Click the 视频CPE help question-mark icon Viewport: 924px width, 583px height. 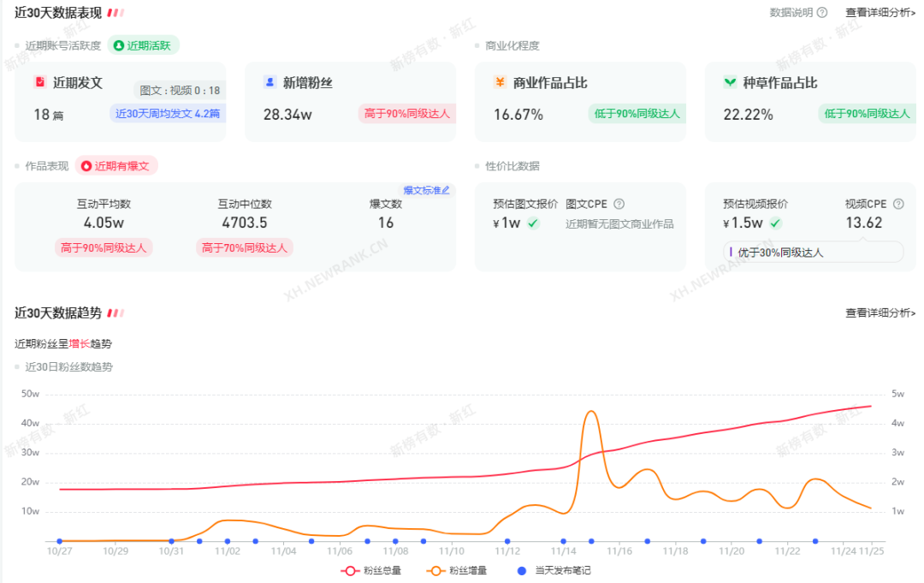898,204
